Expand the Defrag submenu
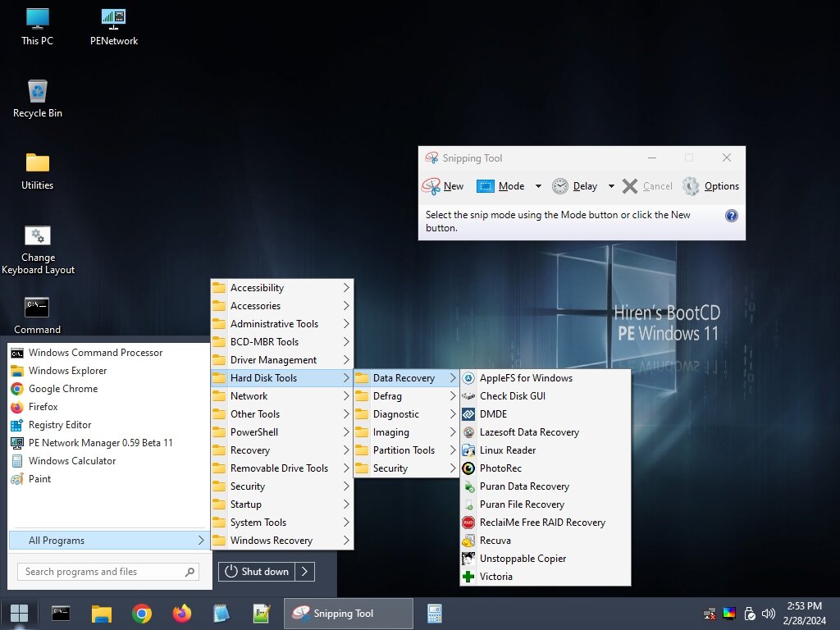 pos(406,396)
